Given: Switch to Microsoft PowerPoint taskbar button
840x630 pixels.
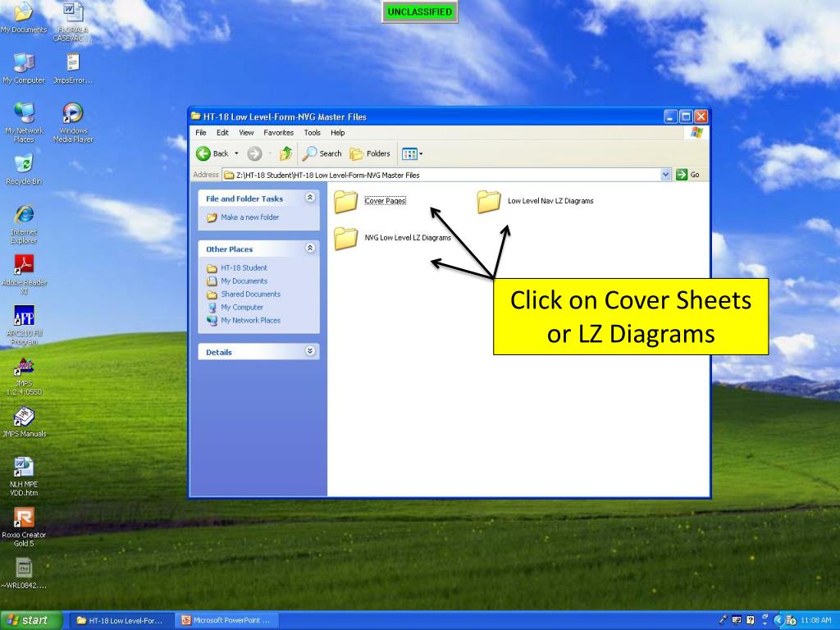Looking at the screenshot, I should pos(226,620).
